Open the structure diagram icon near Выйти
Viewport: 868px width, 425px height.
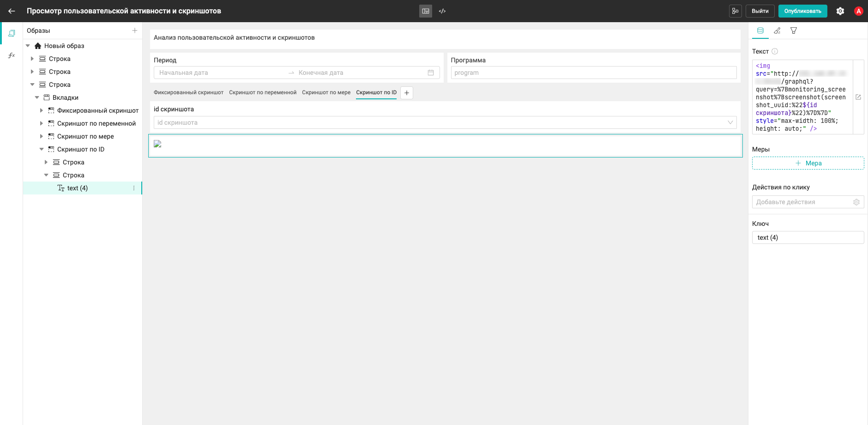click(x=735, y=11)
